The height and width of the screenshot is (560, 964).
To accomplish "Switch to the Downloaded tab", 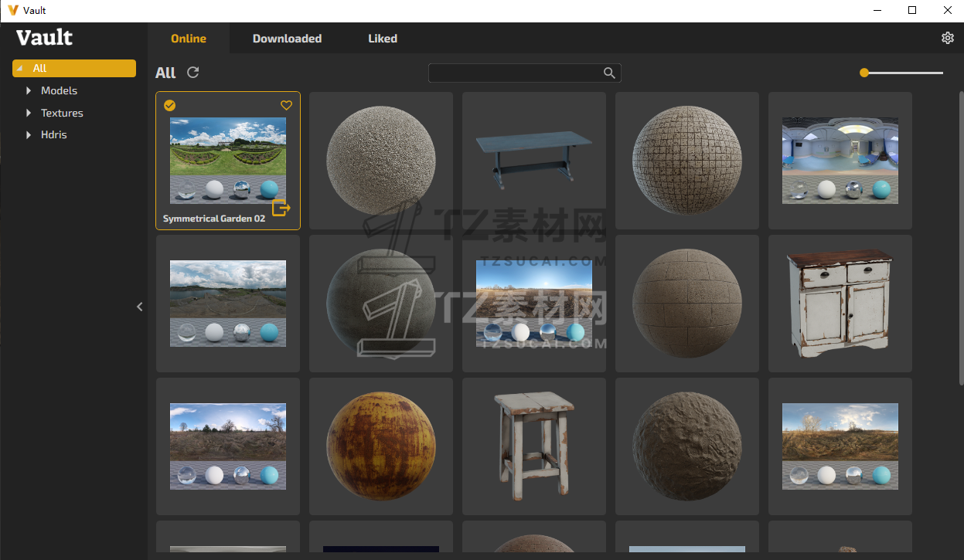I will click(x=287, y=39).
